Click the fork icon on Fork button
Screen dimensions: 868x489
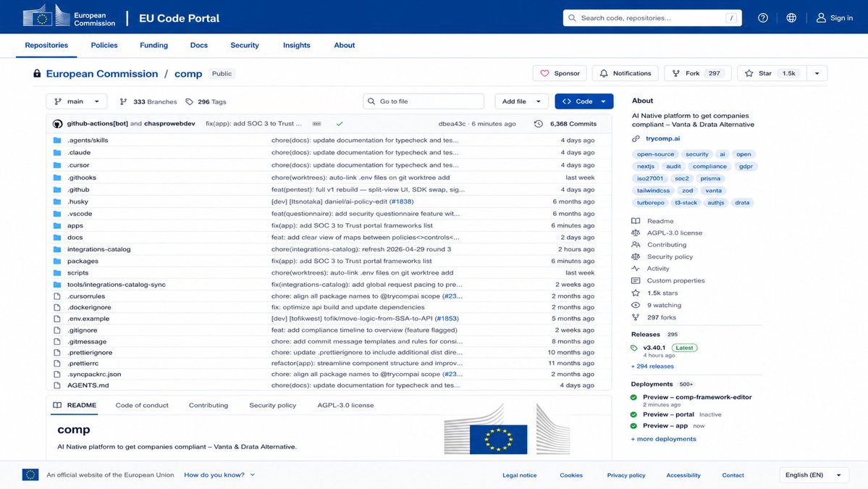click(x=676, y=73)
